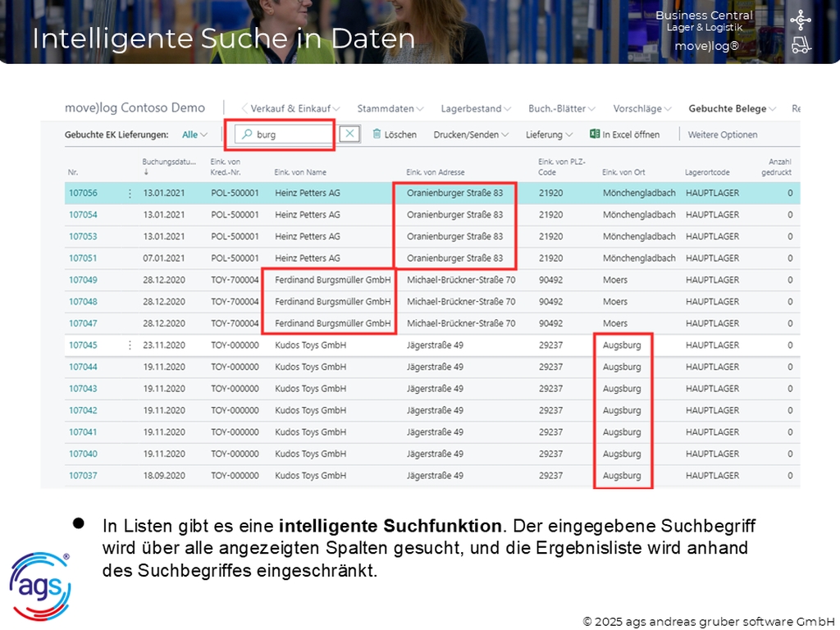Click HAUPTLAGER in row 107037
The image size is (840, 630).
coord(713,476)
